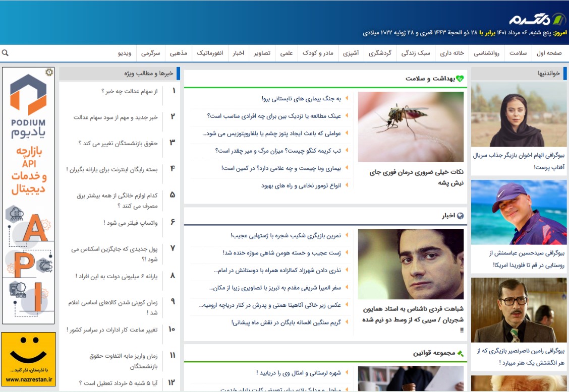Screen dimensions: 569x392
Task: Open the nazrestan.ir smiley ad
Action: click(28, 359)
